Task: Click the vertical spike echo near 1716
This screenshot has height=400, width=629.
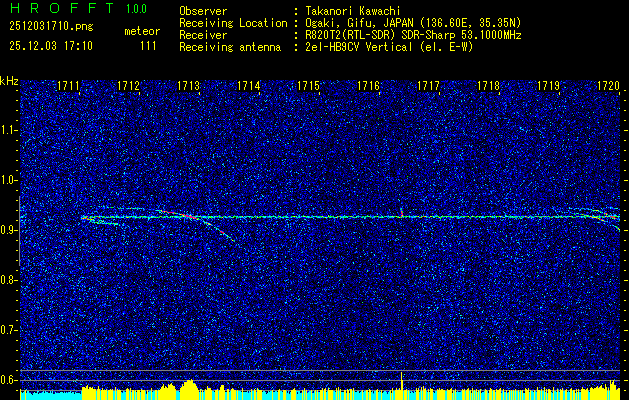Action: 402,212
